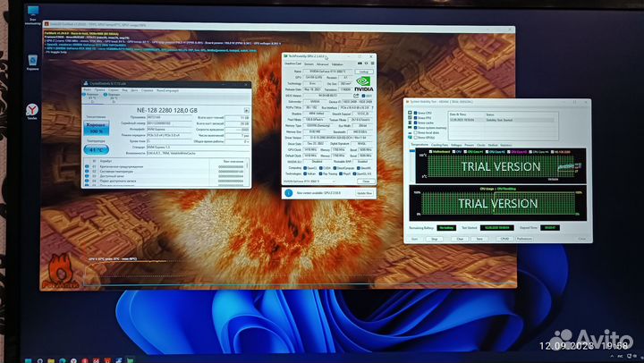Click the GPU-Z screenshot camera icon
Screen dimensions: 644x363
tap(360, 63)
